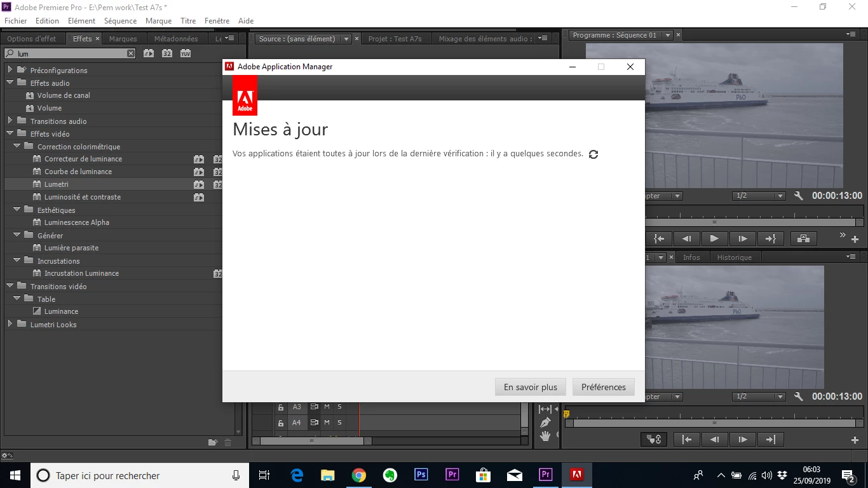
Task: Clear the 'lum' effects search field
Action: [131, 53]
